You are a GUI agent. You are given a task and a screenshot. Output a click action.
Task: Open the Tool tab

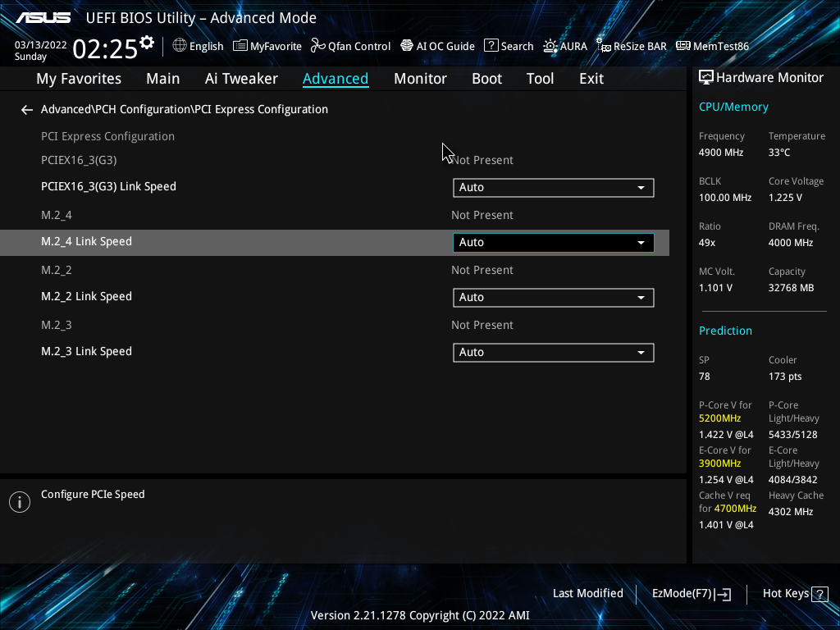click(x=540, y=79)
